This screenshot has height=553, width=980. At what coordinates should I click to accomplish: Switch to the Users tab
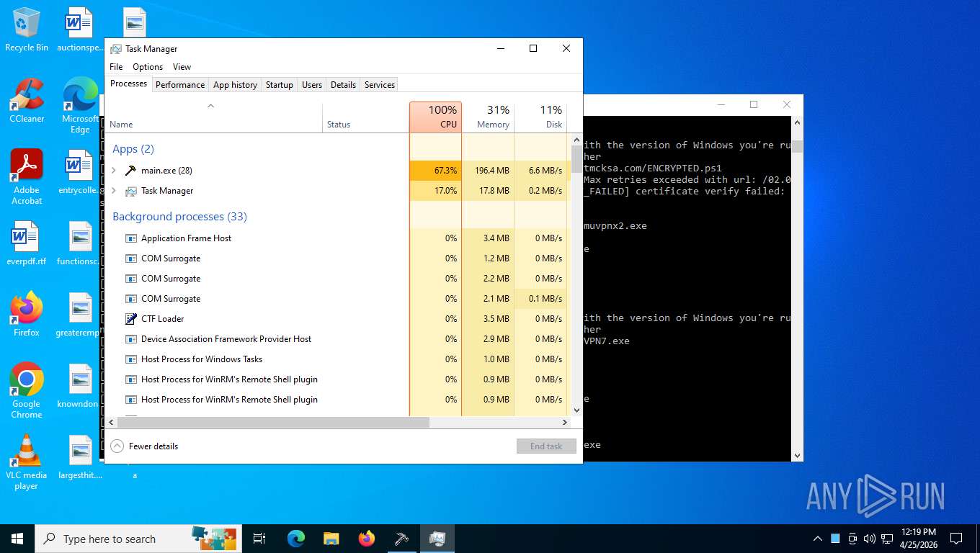[x=312, y=85]
